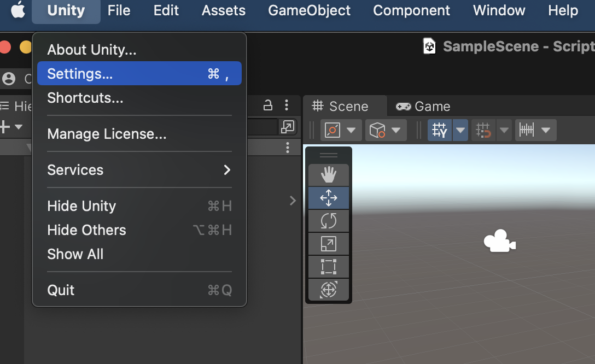Open the Window menu
The height and width of the screenshot is (364, 595).
point(499,10)
